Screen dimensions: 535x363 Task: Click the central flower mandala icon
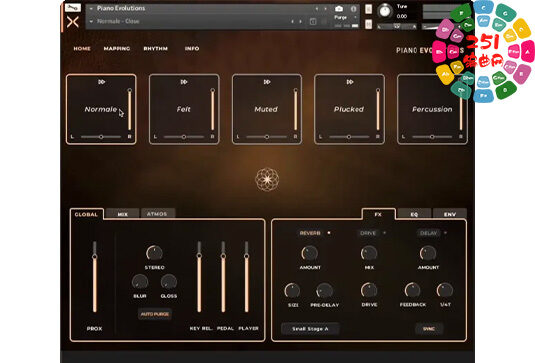point(267,179)
